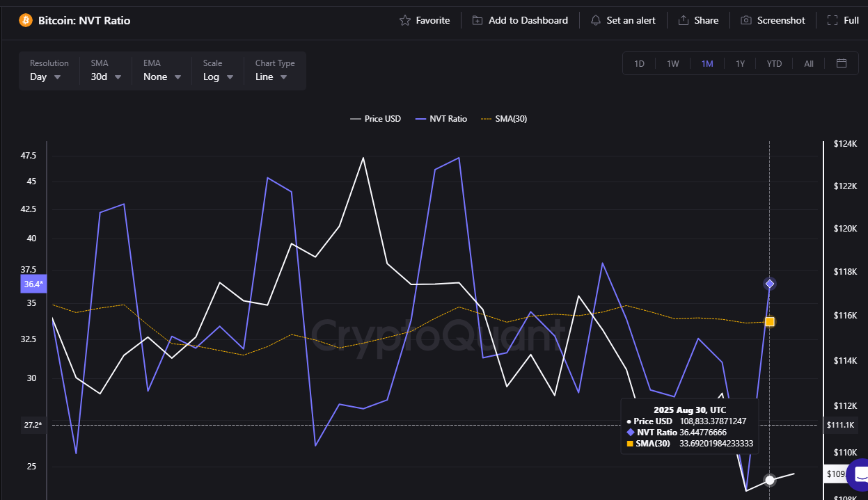Open the chat widget in the corner
Image resolution: width=868 pixels, height=500 pixels.
pyautogui.click(x=860, y=474)
